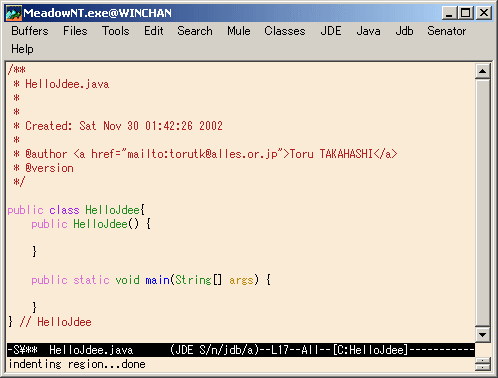The height and width of the screenshot is (378, 498).
Task: Click the HelloJdee.java buffer name in mode line
Action: (x=91, y=350)
